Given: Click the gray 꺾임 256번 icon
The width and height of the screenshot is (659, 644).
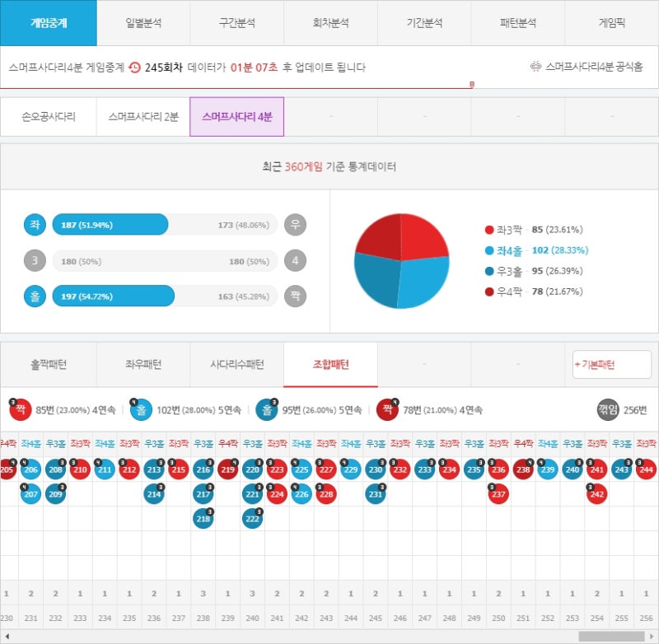Looking at the screenshot, I should [608, 409].
